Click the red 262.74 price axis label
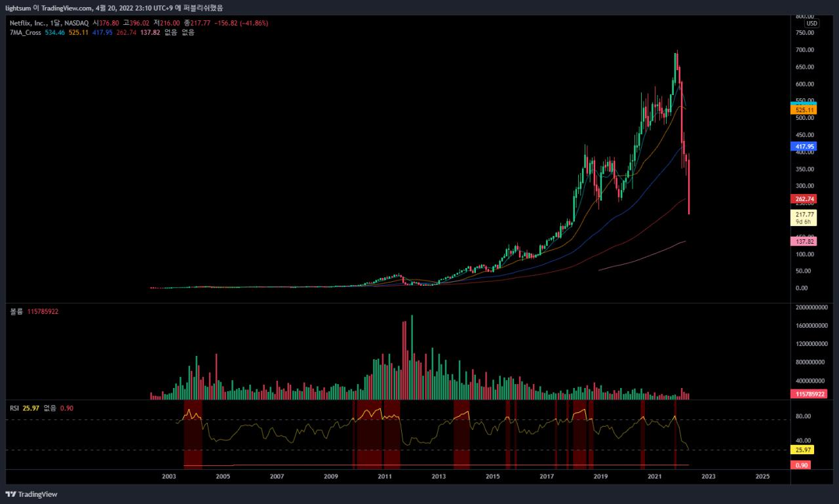The image size is (839, 504). pos(803,199)
